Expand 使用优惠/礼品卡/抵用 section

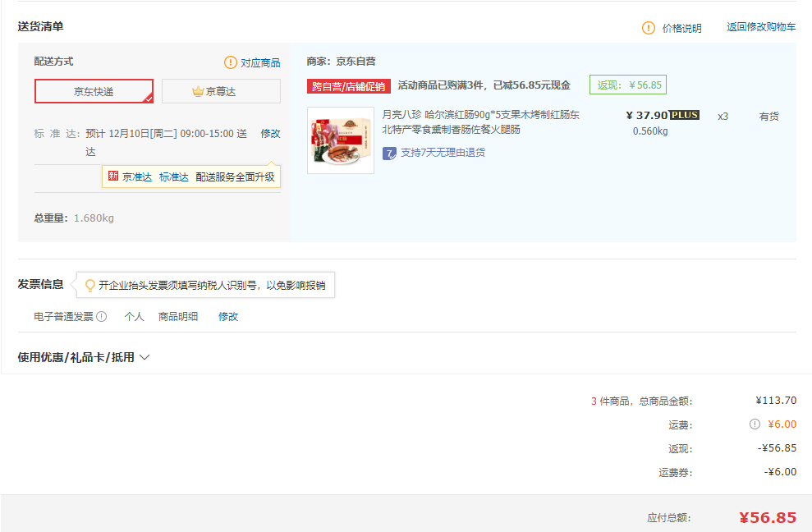click(84, 357)
